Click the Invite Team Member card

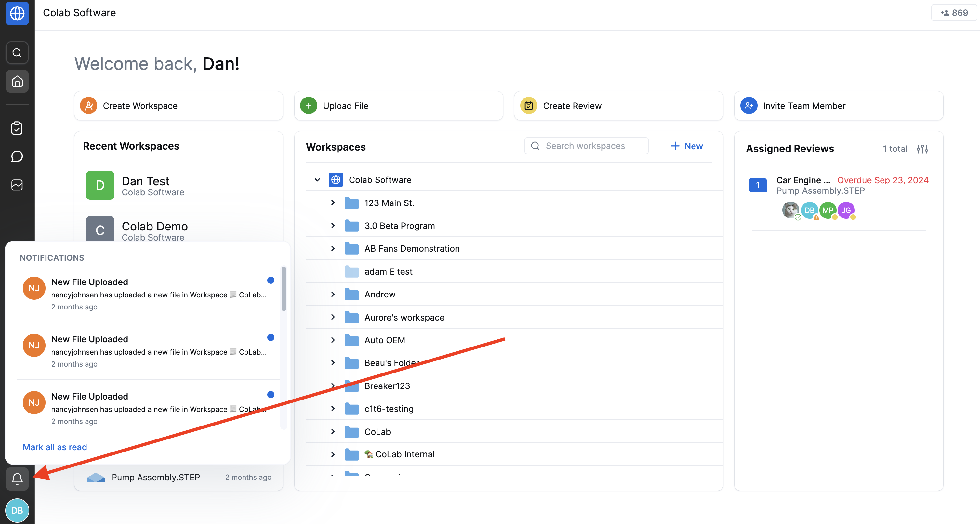tap(839, 105)
